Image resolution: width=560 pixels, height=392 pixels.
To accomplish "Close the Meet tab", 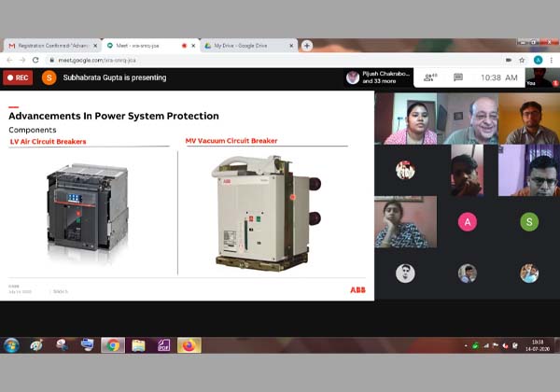I will coord(193,46).
